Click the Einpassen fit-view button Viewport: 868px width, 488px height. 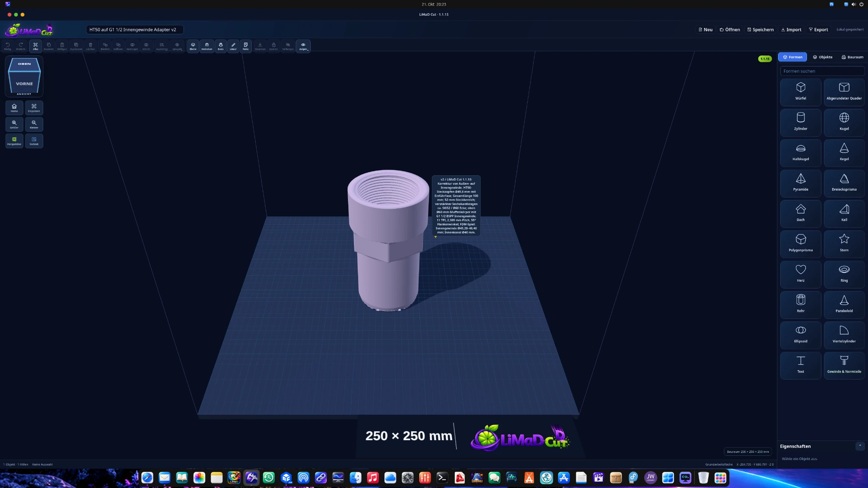pos(34,108)
